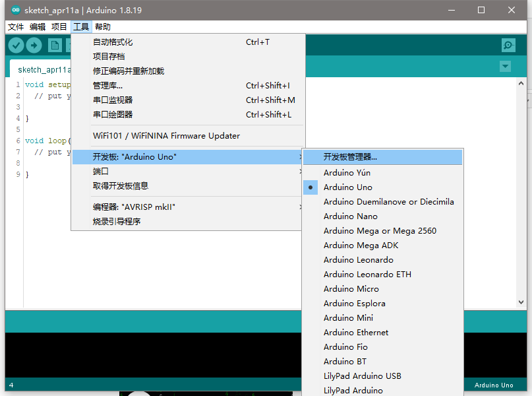Click the sketch_apr11a editor tab
The image size is (532, 396).
tap(41, 69)
